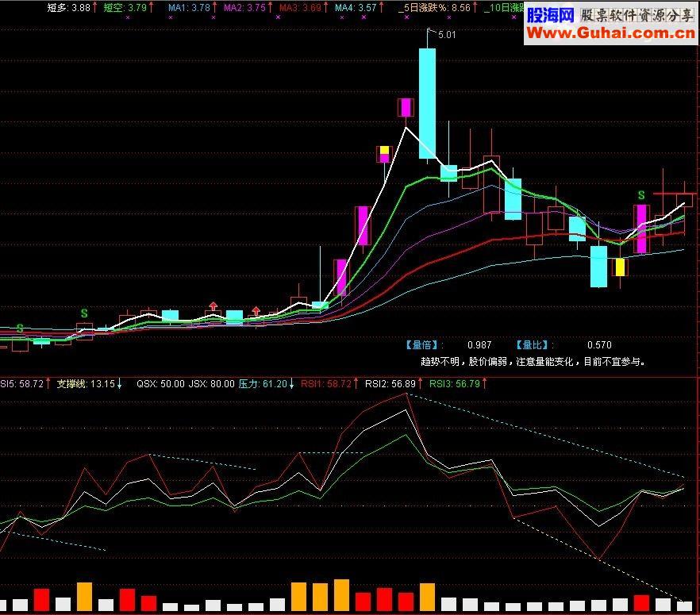The image size is (700, 615).
Task: Select the 短空: 3.79 indicator value
Action: coord(125,8)
